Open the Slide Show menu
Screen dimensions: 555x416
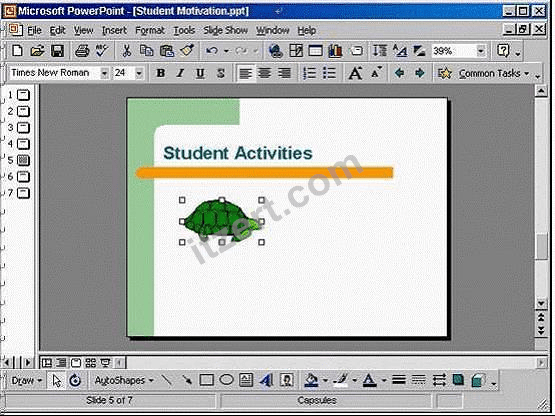click(x=225, y=30)
